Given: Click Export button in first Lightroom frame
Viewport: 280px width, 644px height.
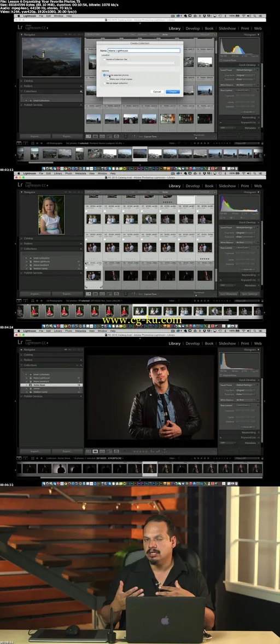Looking at the screenshot, I should click(x=67, y=136).
